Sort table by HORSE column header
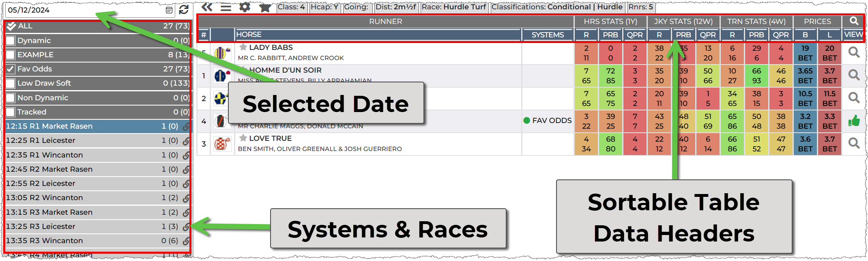 [378, 35]
